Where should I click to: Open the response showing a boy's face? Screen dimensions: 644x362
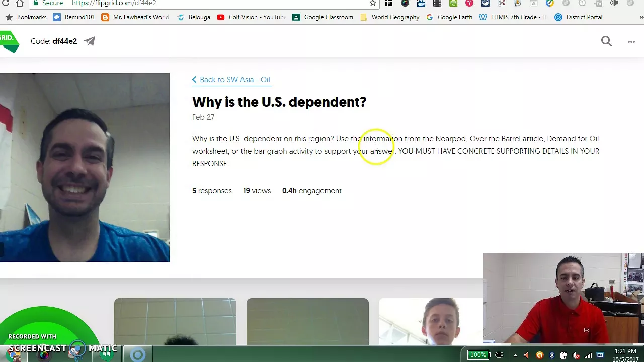tap(431, 322)
